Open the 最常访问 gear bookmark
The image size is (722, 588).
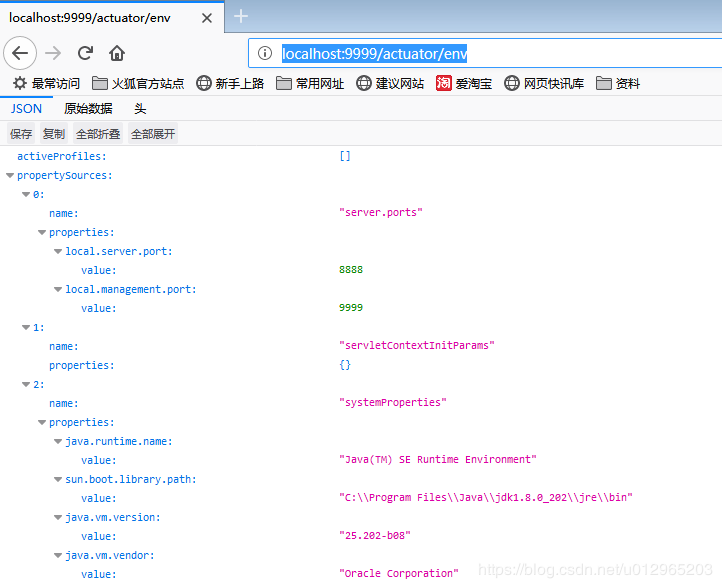tap(46, 83)
